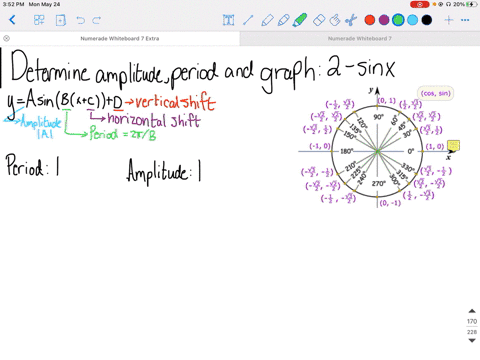Open the three-dot more options menu

point(465,20)
